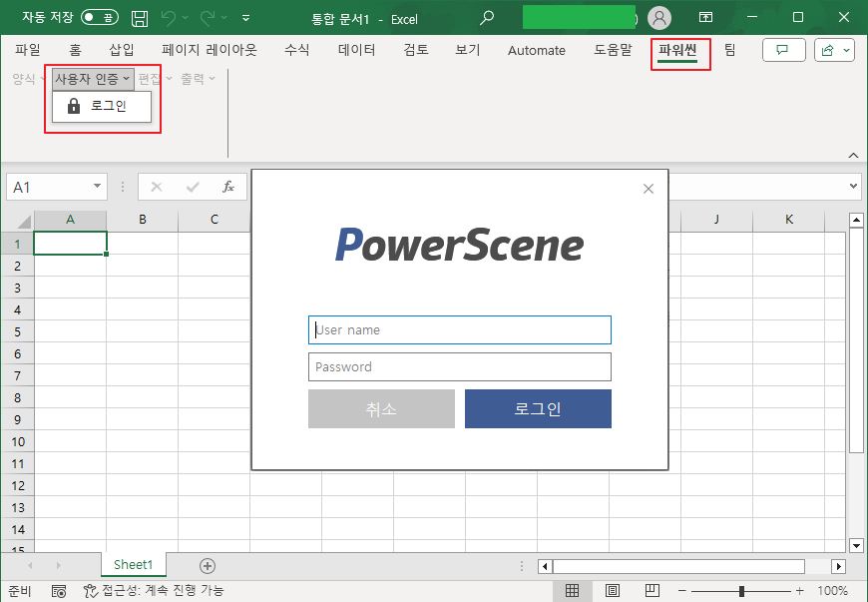Click the Save disk icon
The height and width of the screenshot is (602, 868).
[140, 18]
